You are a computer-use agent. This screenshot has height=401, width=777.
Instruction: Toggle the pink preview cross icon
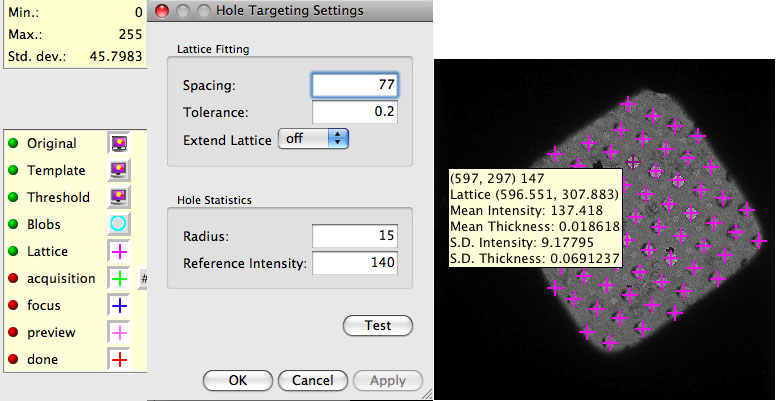pos(119,332)
